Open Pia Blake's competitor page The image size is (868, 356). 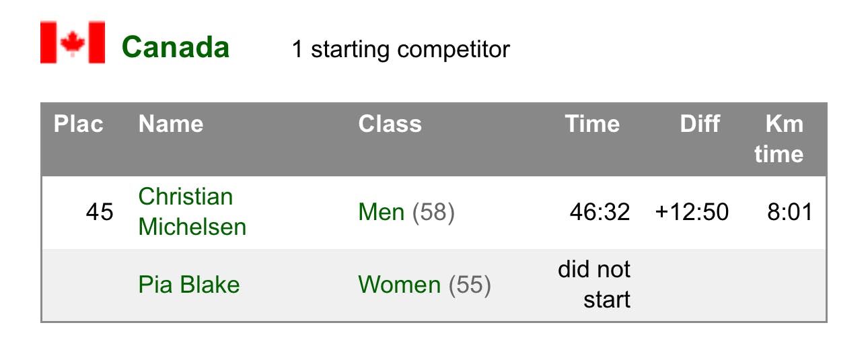[x=189, y=285]
